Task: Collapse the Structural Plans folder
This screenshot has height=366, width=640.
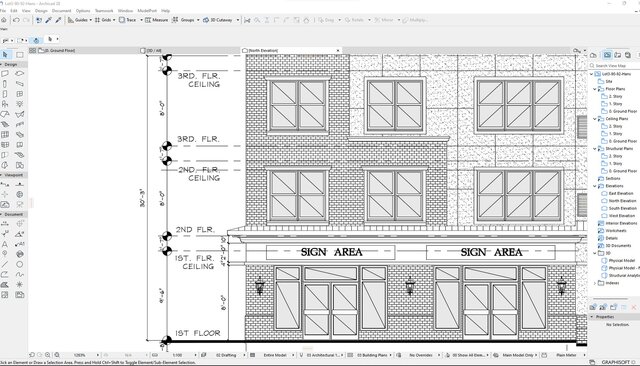Action: click(595, 149)
